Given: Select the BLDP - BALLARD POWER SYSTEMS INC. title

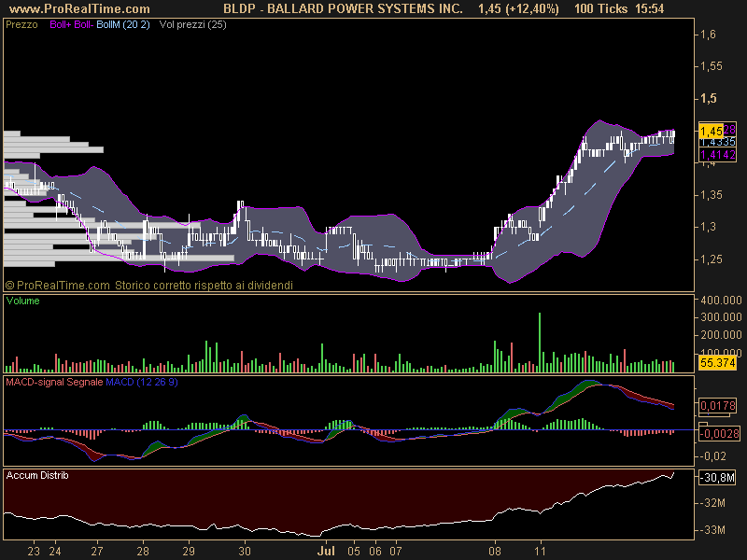Looking at the screenshot, I should (x=343, y=8).
